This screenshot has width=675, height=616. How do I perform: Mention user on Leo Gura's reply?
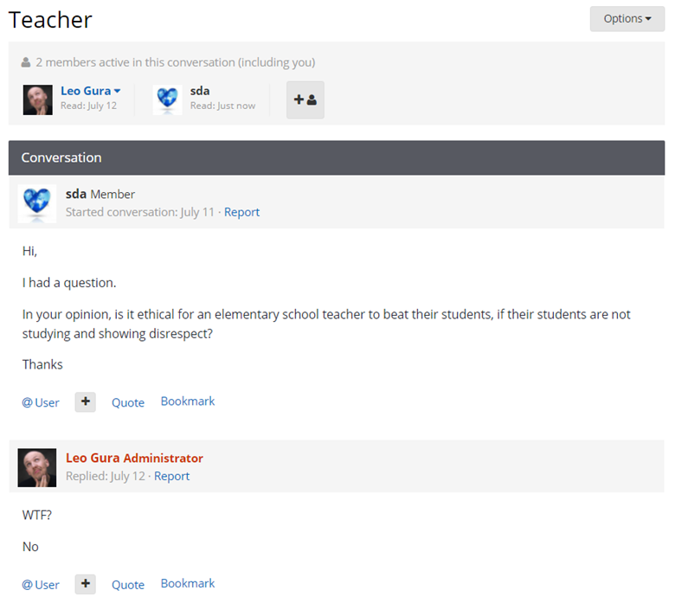41,585
